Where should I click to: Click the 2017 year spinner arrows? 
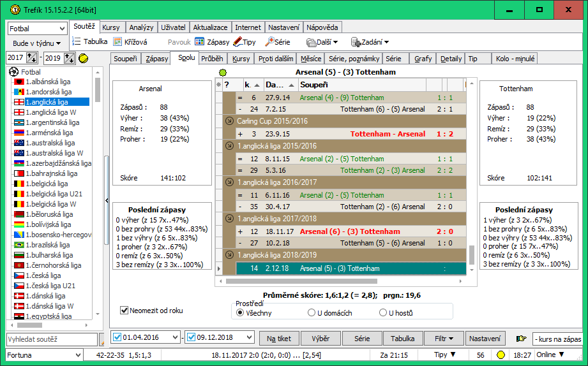(x=32, y=58)
